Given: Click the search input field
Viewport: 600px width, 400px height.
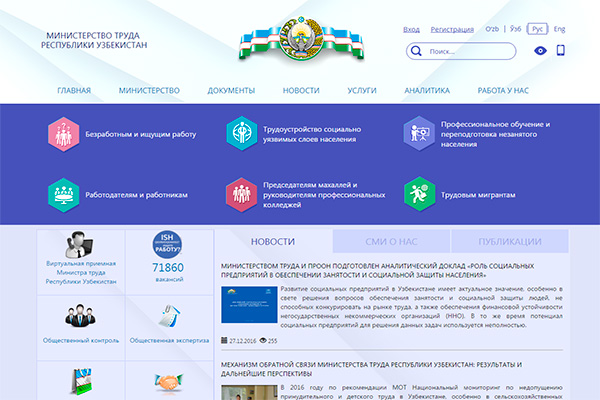Looking at the screenshot, I should [472, 51].
